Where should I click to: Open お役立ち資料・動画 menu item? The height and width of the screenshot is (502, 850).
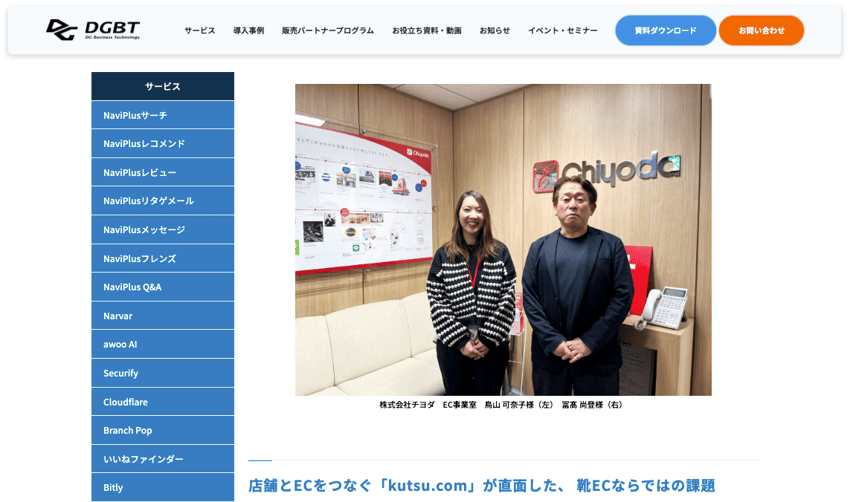427,30
